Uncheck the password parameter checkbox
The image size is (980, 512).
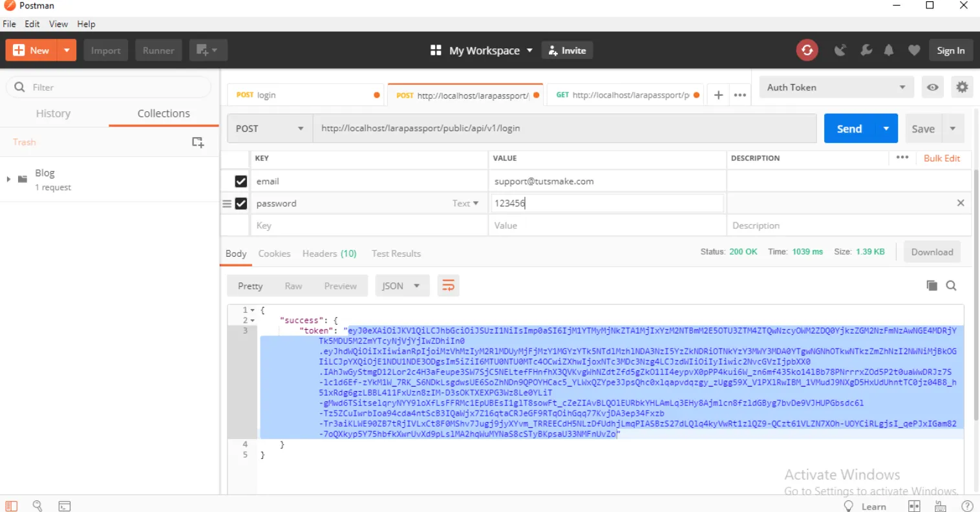241,204
